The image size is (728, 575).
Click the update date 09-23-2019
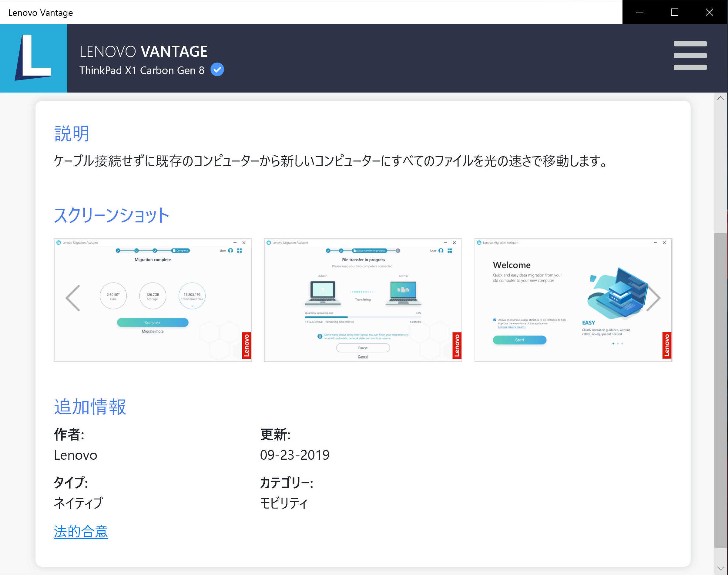(x=295, y=455)
